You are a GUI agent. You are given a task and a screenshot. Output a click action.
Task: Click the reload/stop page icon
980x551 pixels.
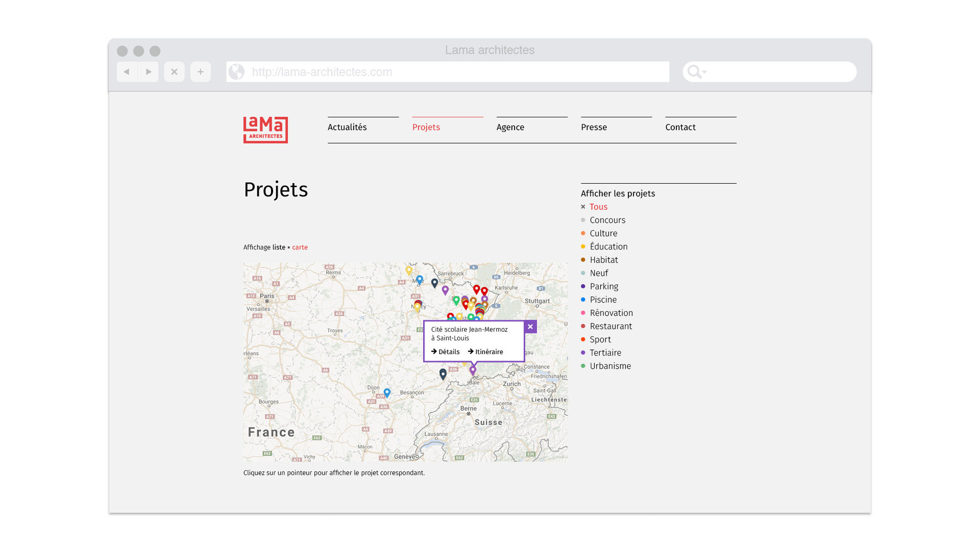[174, 71]
